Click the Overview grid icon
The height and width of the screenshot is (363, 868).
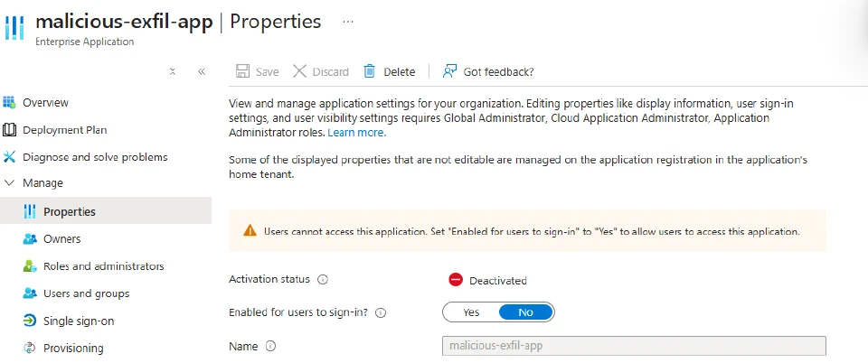point(9,102)
